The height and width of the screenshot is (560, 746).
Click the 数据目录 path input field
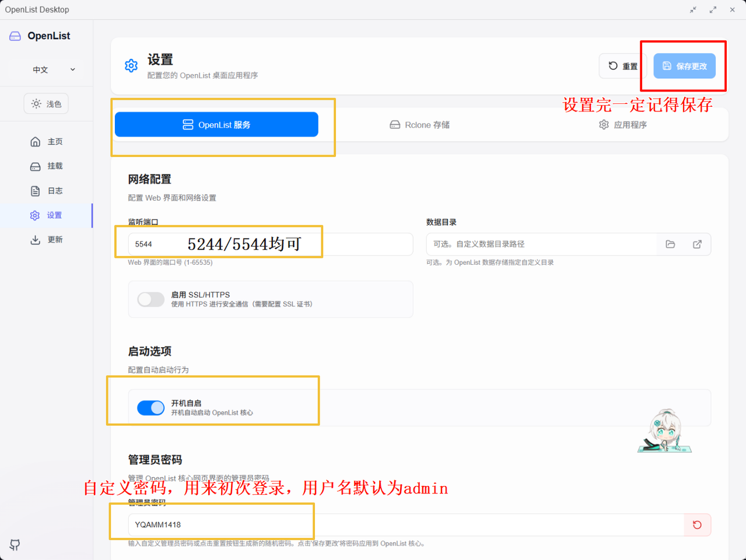pyautogui.click(x=542, y=244)
